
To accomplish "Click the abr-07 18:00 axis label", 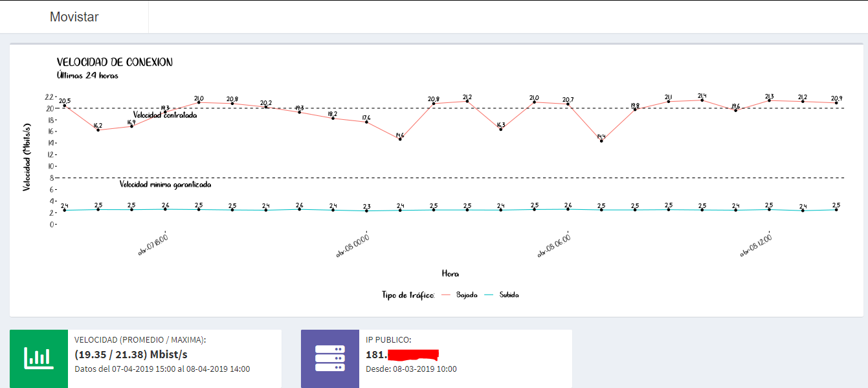I will click(153, 245).
